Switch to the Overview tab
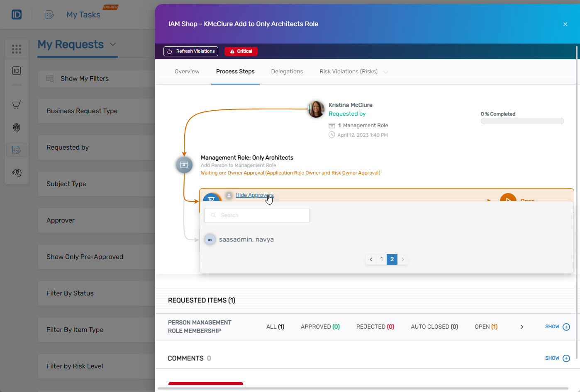The height and width of the screenshot is (392, 580). (187, 72)
